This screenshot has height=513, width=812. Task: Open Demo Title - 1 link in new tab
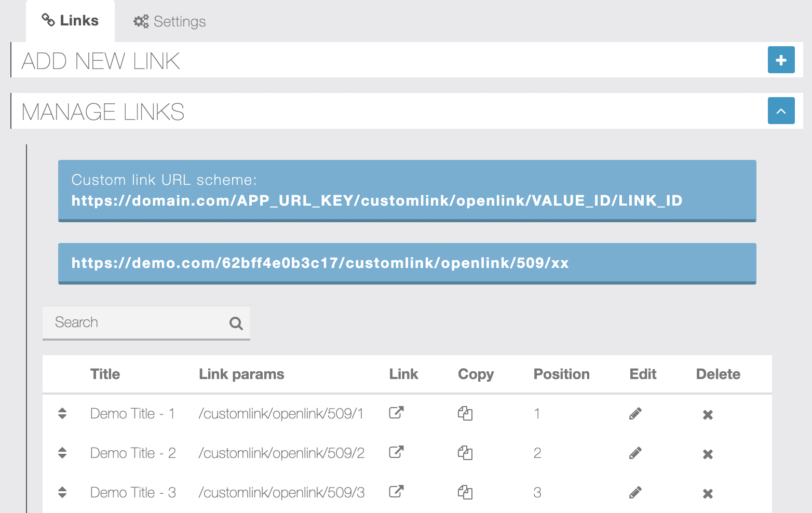click(396, 413)
